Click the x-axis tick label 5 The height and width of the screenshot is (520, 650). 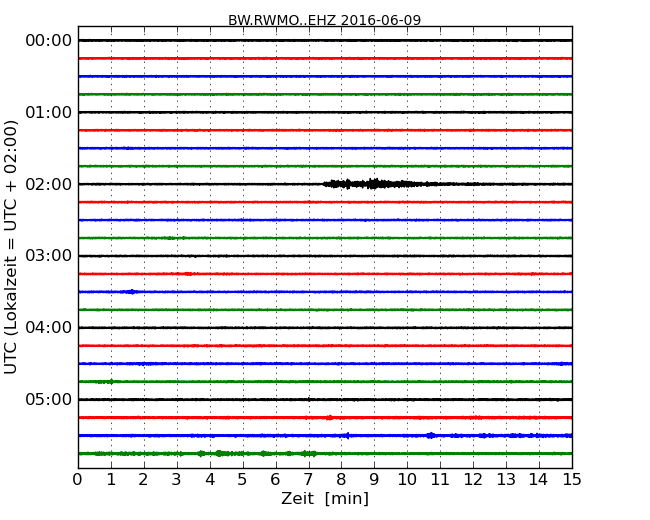pyautogui.click(x=243, y=480)
